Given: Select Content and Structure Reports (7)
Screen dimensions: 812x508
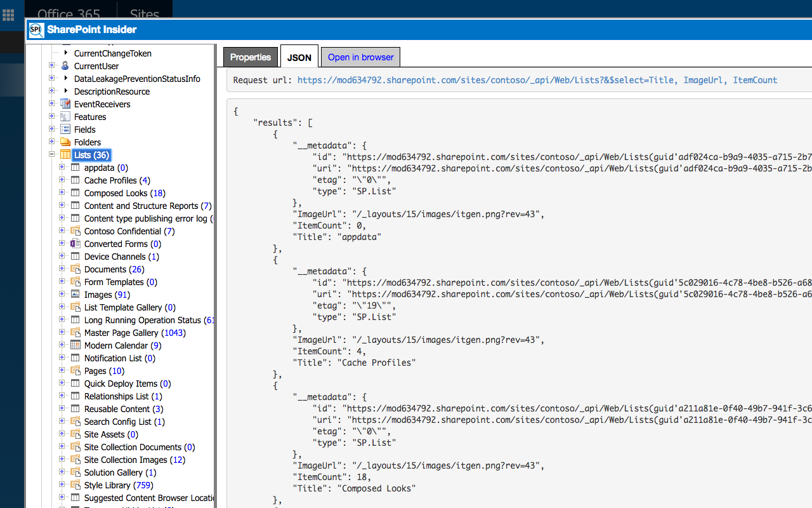Looking at the screenshot, I should (148, 206).
